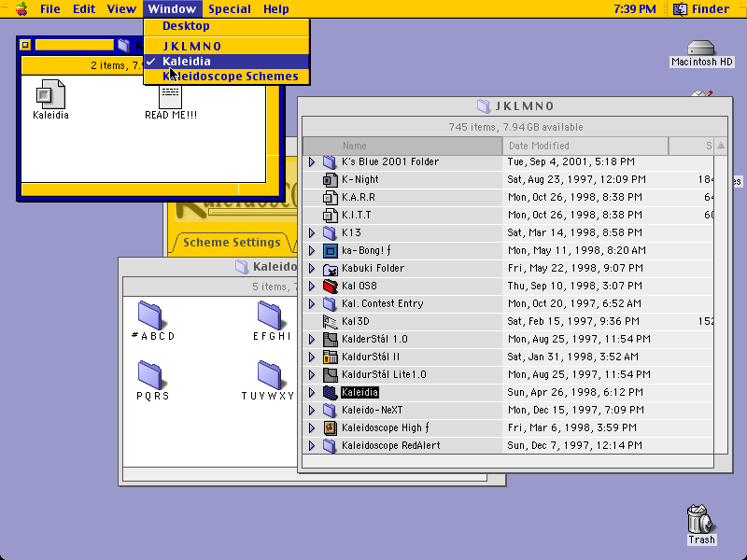Click the ka-Bong! ƒ folder icon
Screen dimensions: 747x560
tap(330, 250)
